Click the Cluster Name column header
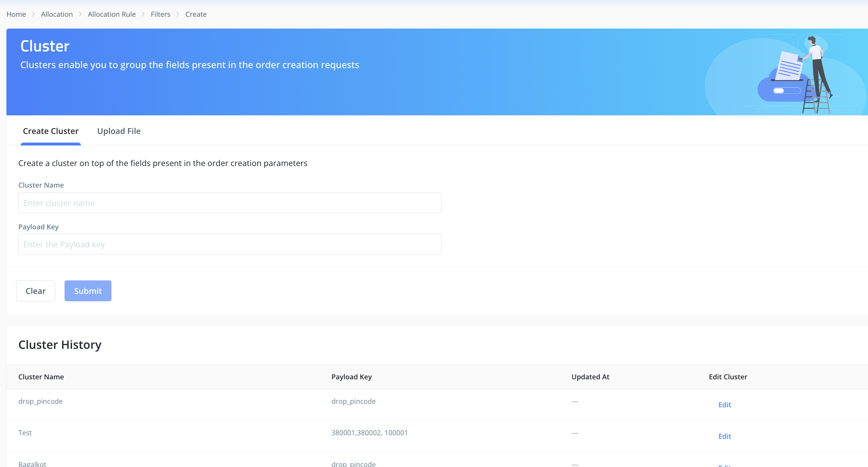The width and height of the screenshot is (868, 467). [x=41, y=377]
